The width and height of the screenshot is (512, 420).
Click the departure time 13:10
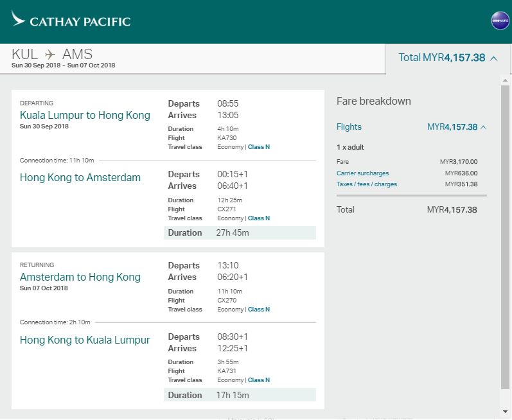tap(228, 265)
